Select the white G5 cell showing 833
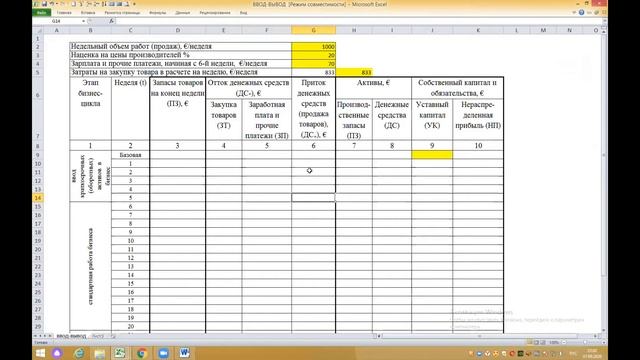The width and height of the screenshot is (640, 360). [x=313, y=72]
